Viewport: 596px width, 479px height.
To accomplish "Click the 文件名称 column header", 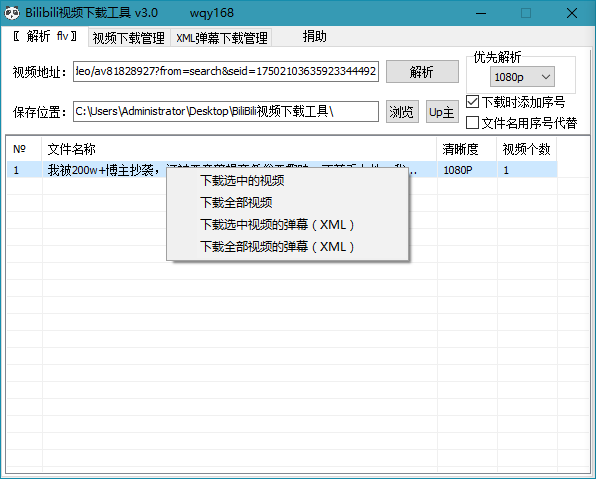I will click(x=239, y=149).
